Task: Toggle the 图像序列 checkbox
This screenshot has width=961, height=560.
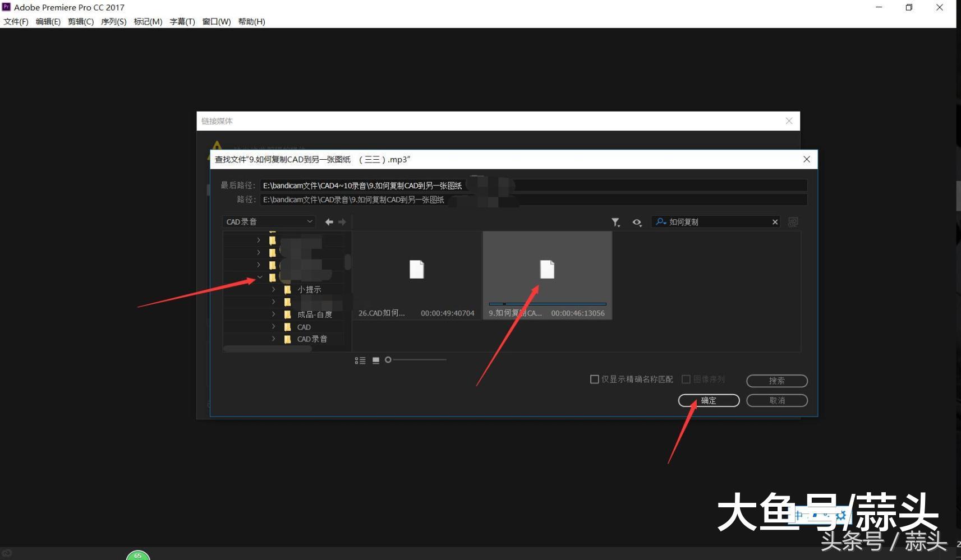Action: point(686,379)
